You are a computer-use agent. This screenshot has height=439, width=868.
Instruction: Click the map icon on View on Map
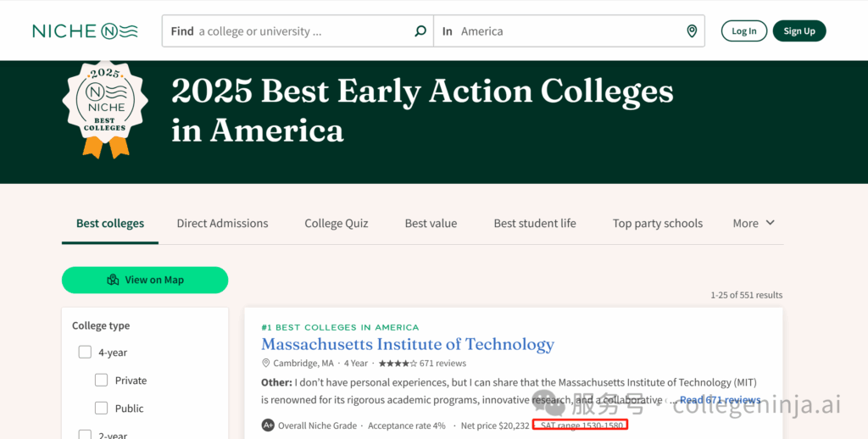[x=113, y=281]
